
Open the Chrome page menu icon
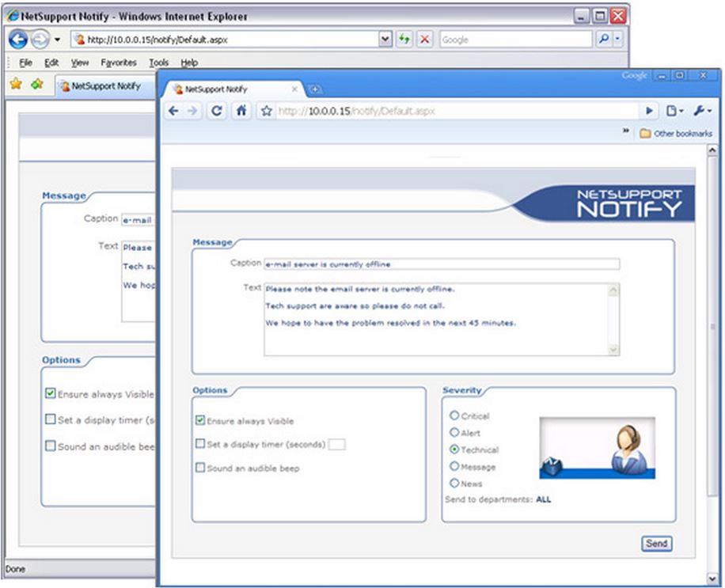(674, 111)
